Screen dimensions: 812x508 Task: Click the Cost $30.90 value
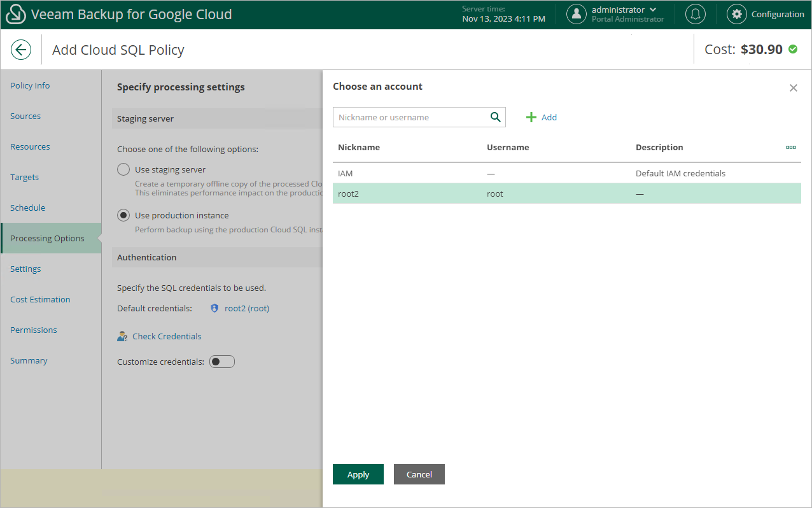762,49
